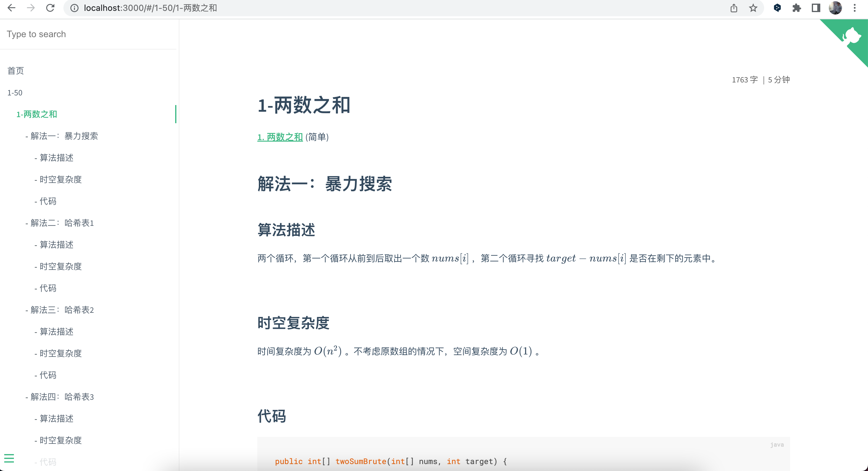Viewport: 868px width, 471px height.
Task: Go to 解法四：哈希表3 in sidebar
Action: click(62, 396)
